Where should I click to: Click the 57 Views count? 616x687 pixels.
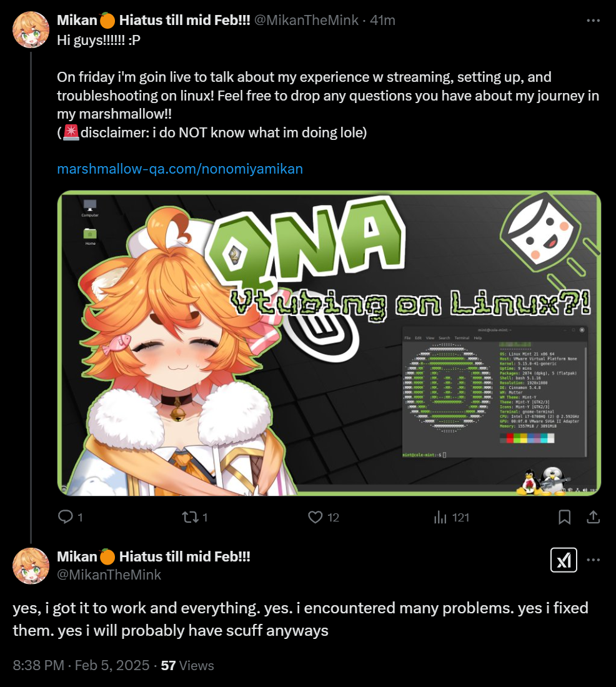click(x=187, y=666)
